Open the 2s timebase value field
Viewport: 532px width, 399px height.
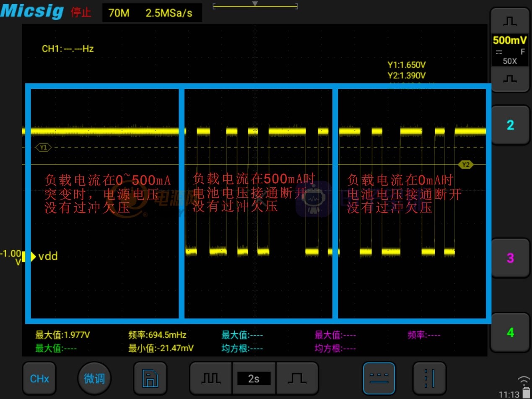254,378
